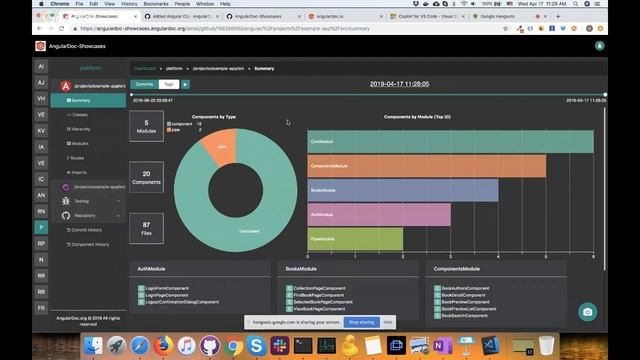640x360 pixels.
Task: Select the N project tile in sidebar
Action: pos(41,260)
